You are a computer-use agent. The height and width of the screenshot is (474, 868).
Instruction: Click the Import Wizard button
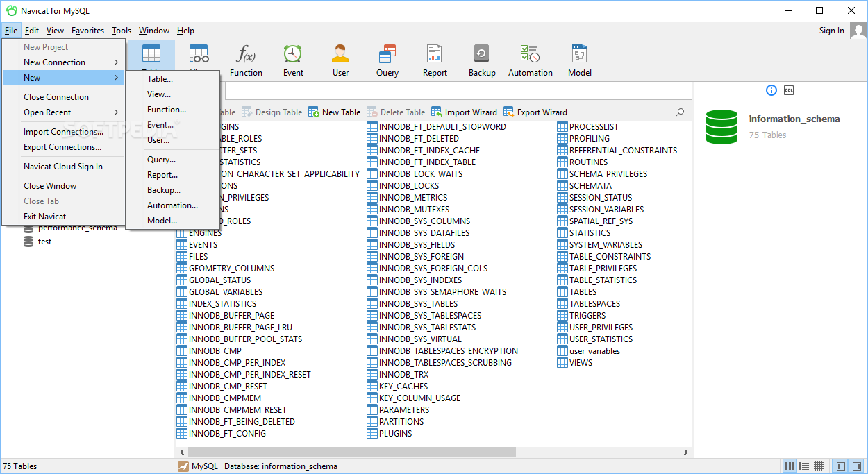click(465, 112)
